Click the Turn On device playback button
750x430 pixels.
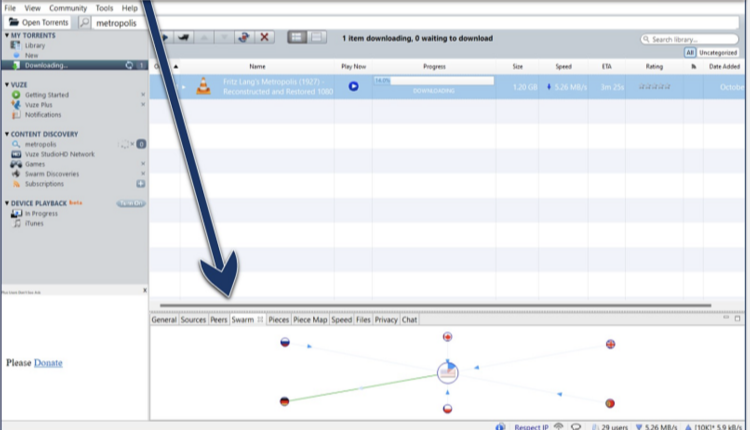tap(131, 203)
